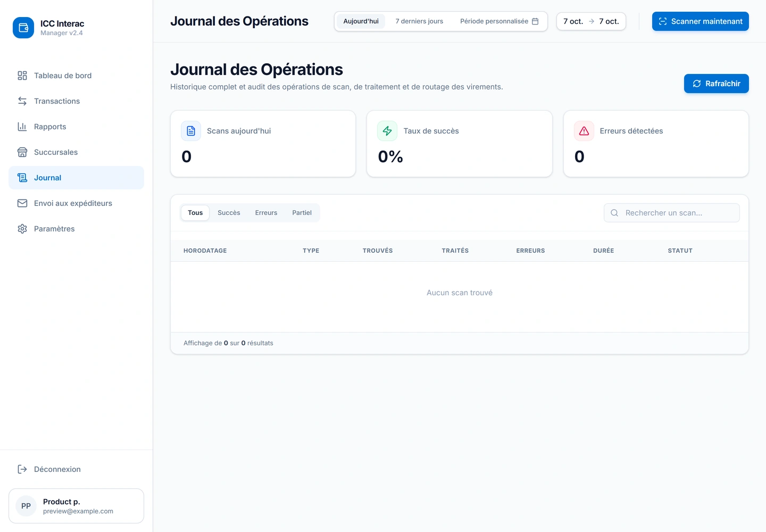The height and width of the screenshot is (532, 766).
Task: Open the Rapports section
Action: (x=76, y=127)
